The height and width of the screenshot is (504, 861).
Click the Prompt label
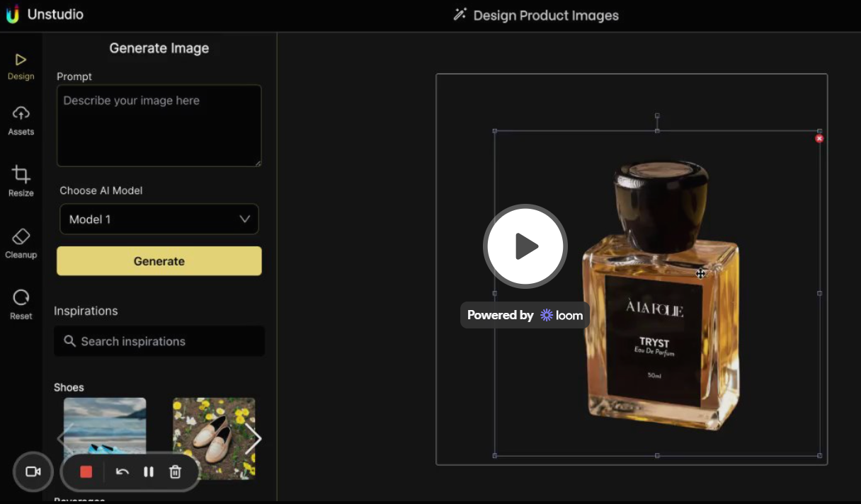click(74, 76)
